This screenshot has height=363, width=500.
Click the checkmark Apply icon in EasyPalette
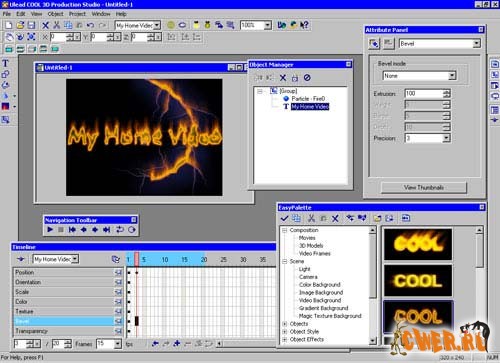click(284, 219)
